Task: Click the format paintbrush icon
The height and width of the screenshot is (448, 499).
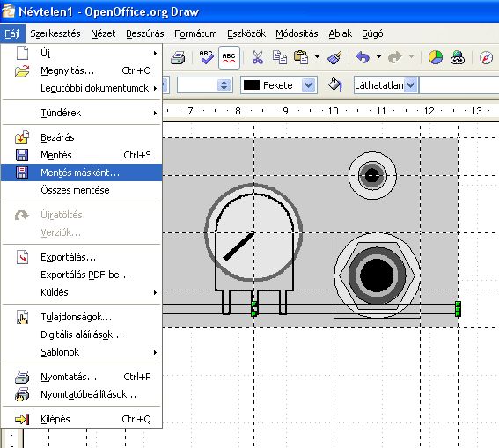Action: pos(334,57)
